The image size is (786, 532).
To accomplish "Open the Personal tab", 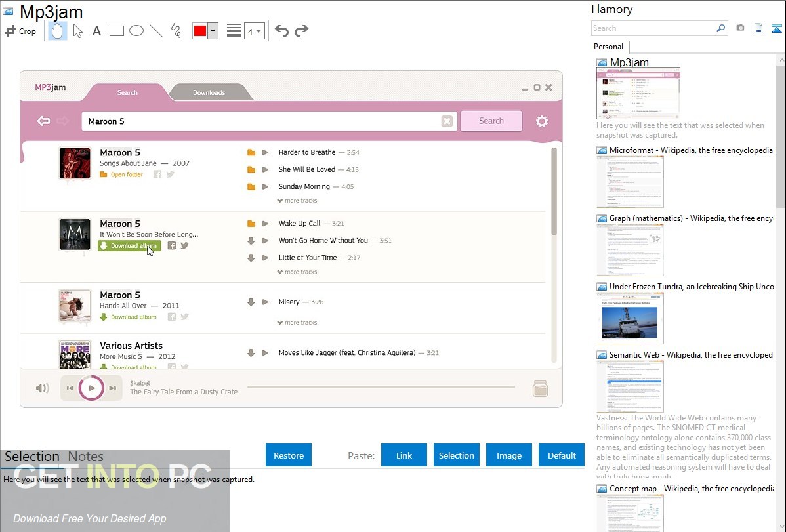I will coord(609,47).
